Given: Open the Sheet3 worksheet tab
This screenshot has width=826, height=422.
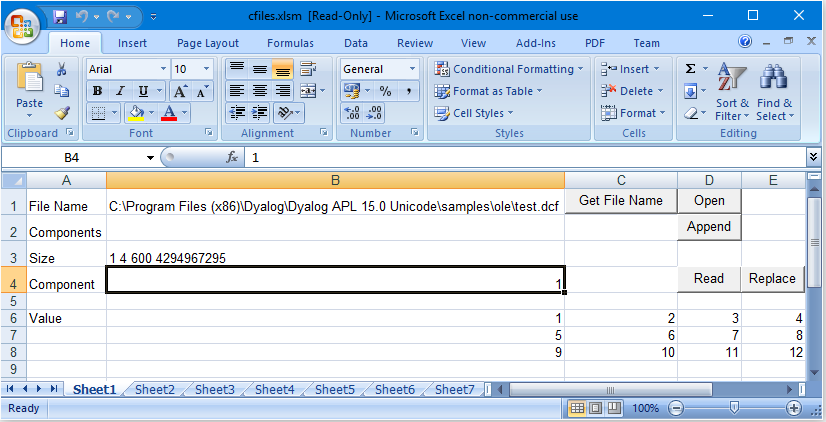Looking at the screenshot, I should click(x=214, y=390).
